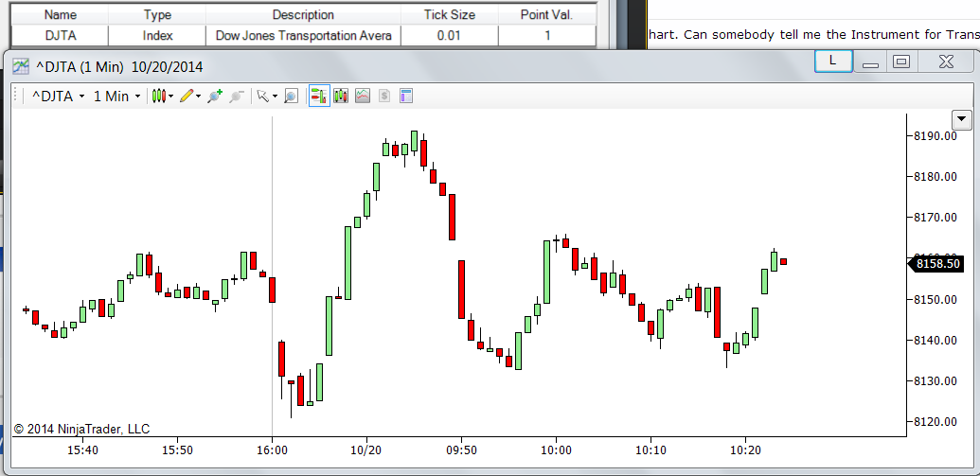Select the 0.01 tick size cell
Viewport: 980px width, 476px height.
pos(450,36)
